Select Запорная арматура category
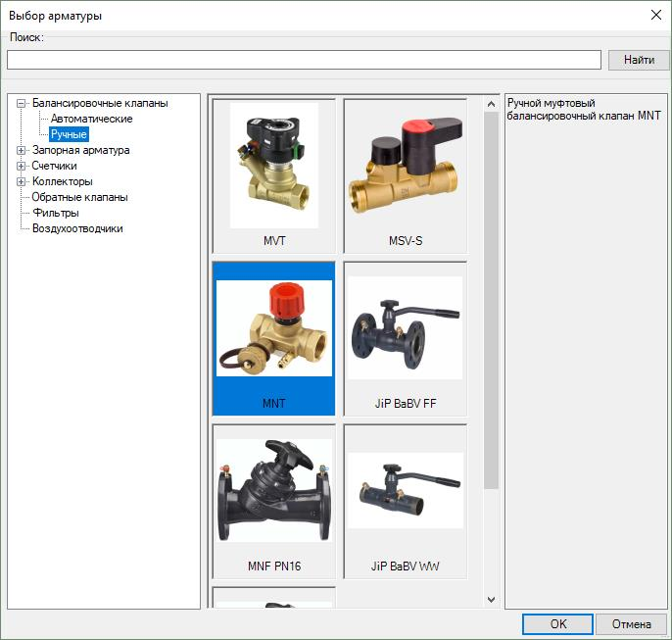Viewport: 672px width, 640px height. click(x=80, y=150)
